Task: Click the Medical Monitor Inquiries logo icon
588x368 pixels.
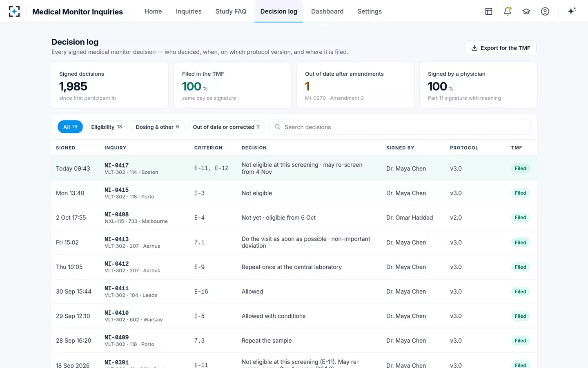Action: (x=14, y=11)
